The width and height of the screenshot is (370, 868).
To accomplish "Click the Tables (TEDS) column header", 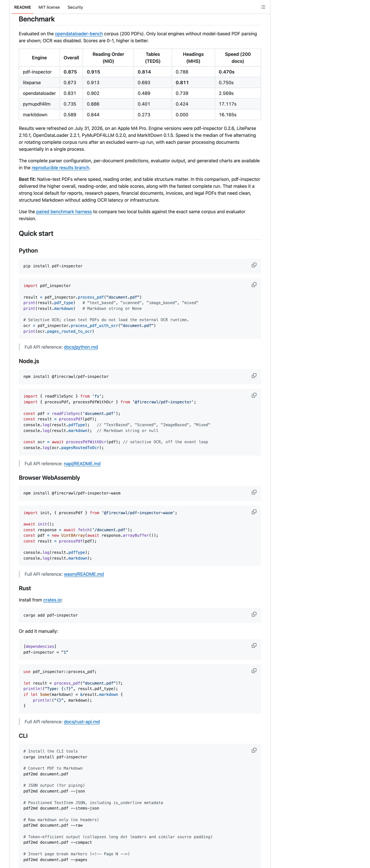I will (153, 58).
